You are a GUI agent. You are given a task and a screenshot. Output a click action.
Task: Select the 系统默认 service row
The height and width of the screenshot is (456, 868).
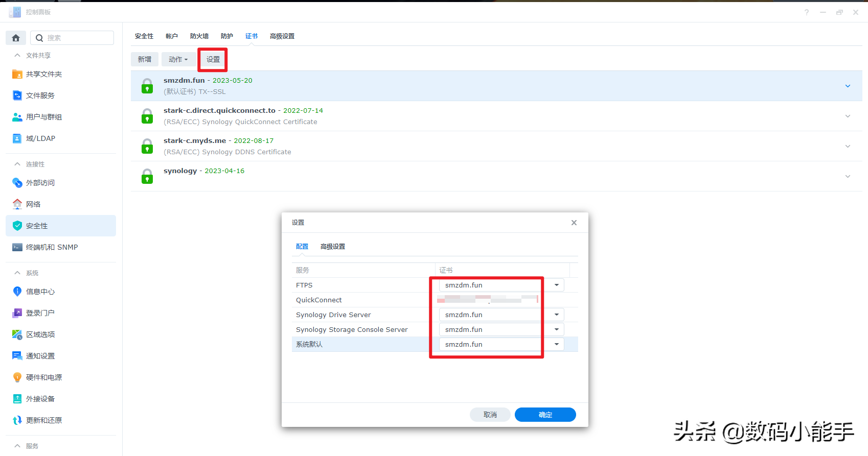click(435, 344)
